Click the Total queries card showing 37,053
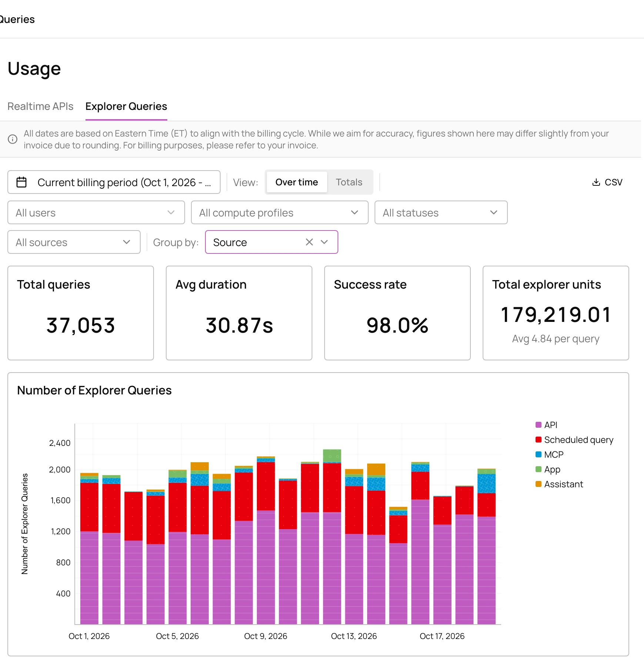The width and height of the screenshot is (644, 666). click(x=81, y=313)
